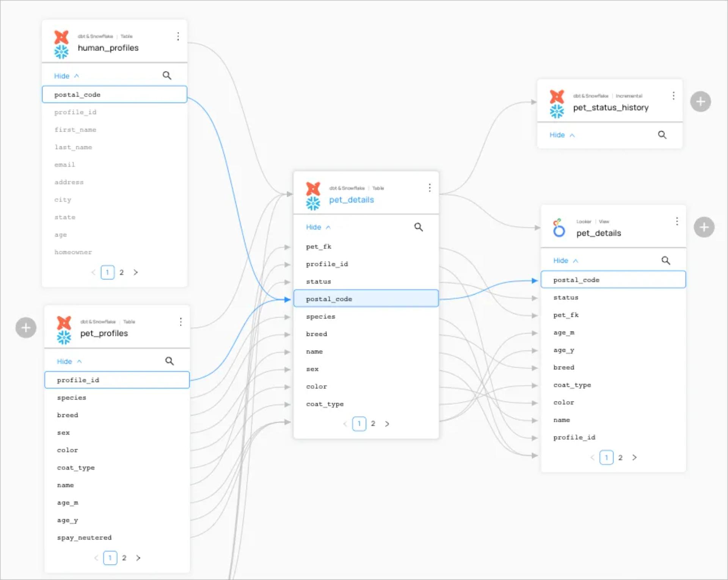Screen dimensions: 728x580
Task: Collapse columns with Hide on pet_profiles
Action: click(69, 361)
